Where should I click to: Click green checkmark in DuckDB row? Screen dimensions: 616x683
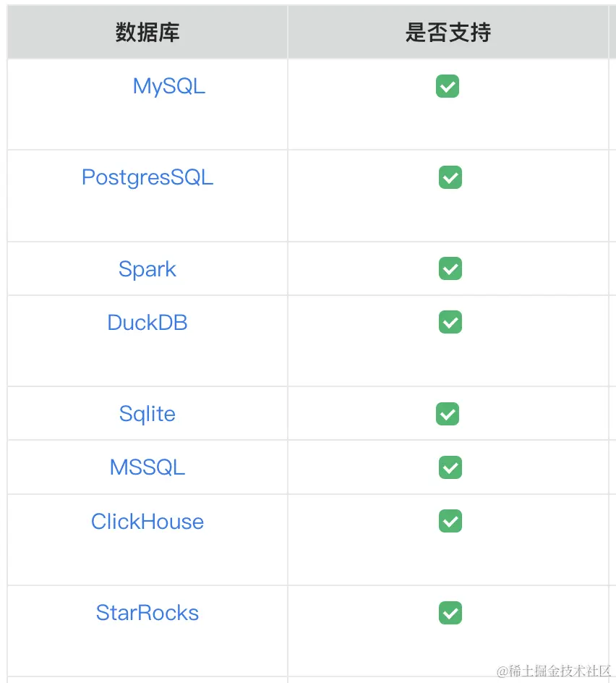[450, 322]
